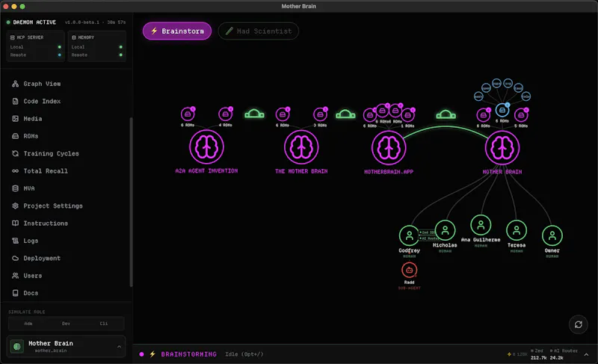Click the sidebar vertical scrollbar

132,202
